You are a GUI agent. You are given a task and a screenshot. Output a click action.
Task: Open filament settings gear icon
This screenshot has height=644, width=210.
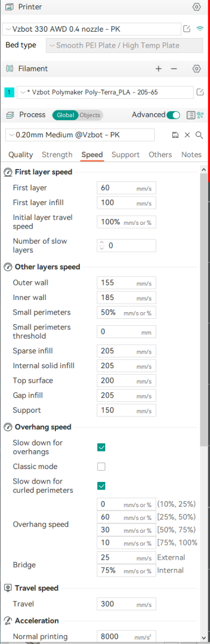coord(197,69)
